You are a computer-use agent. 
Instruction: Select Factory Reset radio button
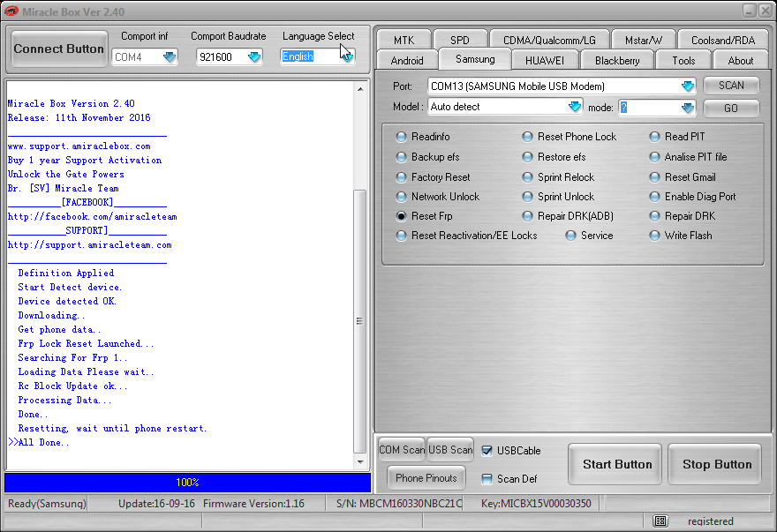pos(402,177)
